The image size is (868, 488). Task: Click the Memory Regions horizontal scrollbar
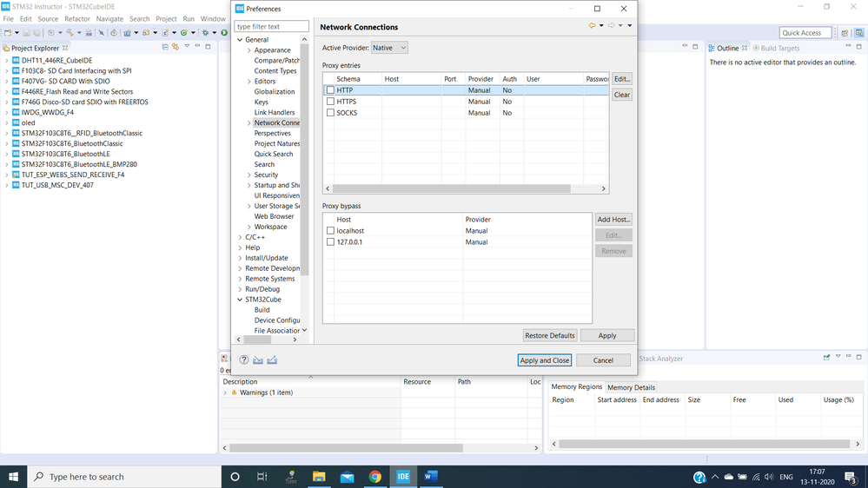pyautogui.click(x=704, y=444)
